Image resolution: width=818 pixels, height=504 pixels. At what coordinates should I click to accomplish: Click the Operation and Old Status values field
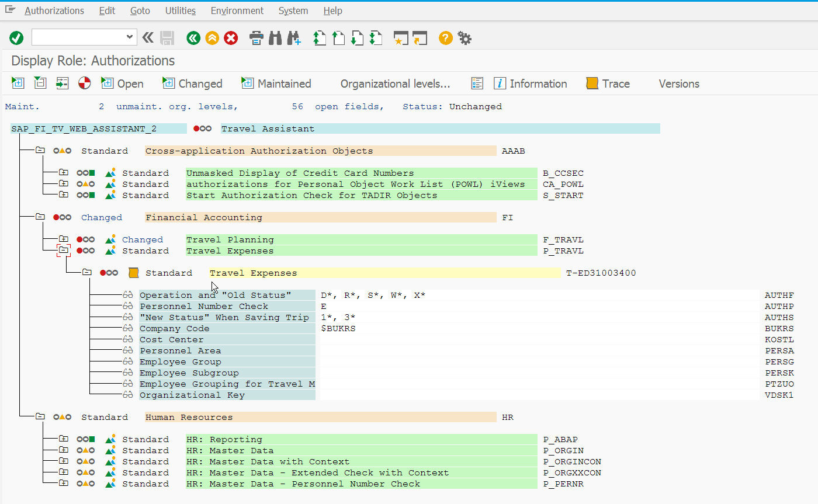539,295
